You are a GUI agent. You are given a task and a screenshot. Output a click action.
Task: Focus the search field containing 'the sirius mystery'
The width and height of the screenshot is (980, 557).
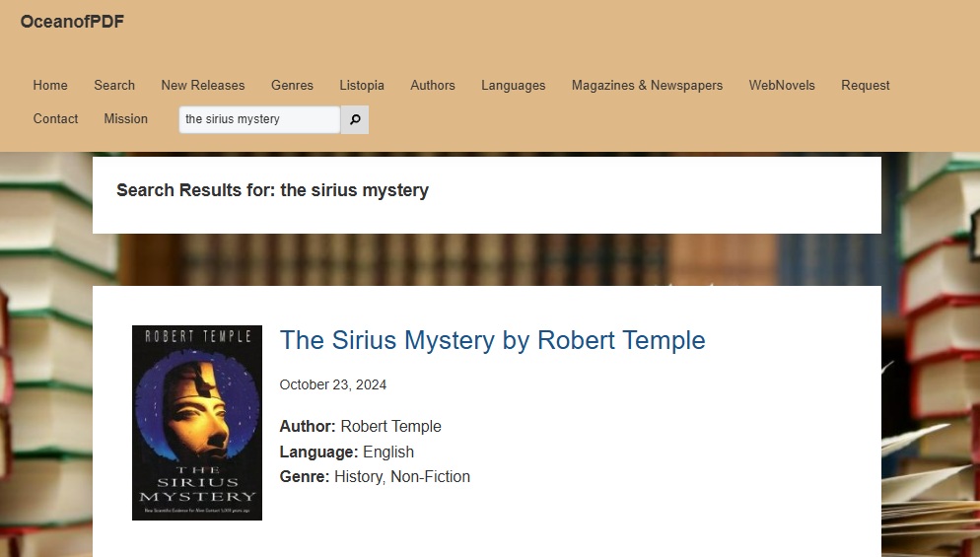point(259,119)
